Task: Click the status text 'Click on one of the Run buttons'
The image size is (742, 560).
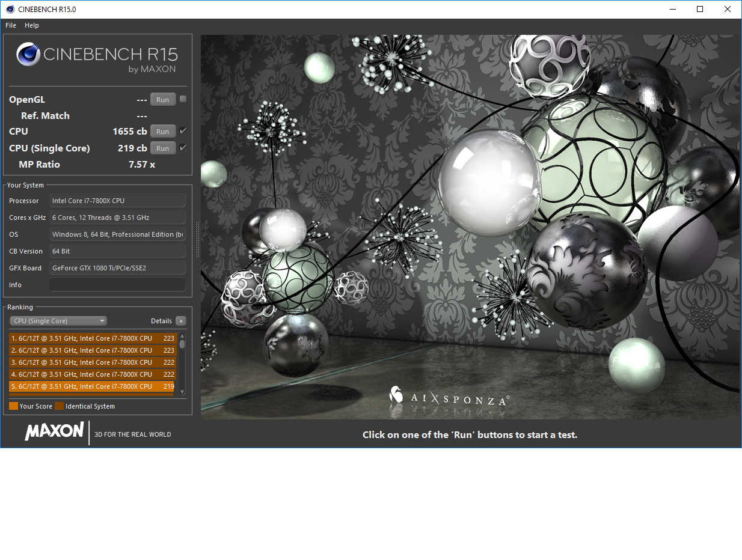Action: [470, 434]
